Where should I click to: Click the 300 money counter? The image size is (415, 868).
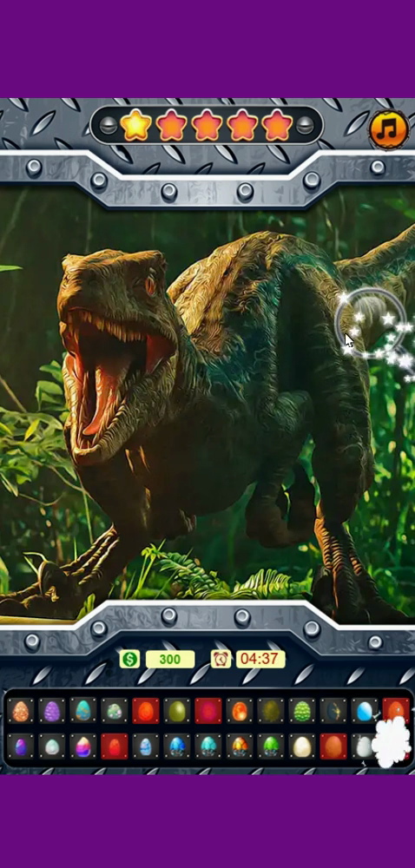170,659
